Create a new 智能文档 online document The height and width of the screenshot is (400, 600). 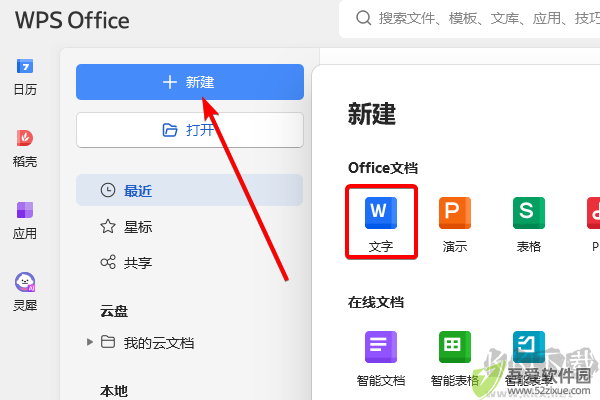tap(381, 359)
